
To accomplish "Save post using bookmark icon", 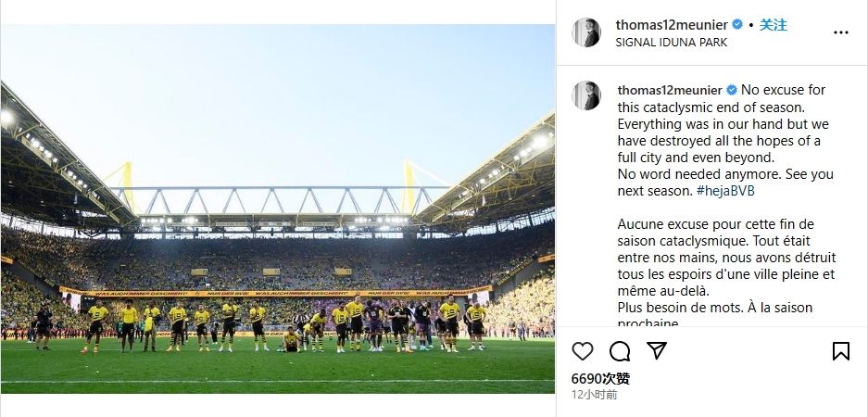I will pyautogui.click(x=840, y=351).
